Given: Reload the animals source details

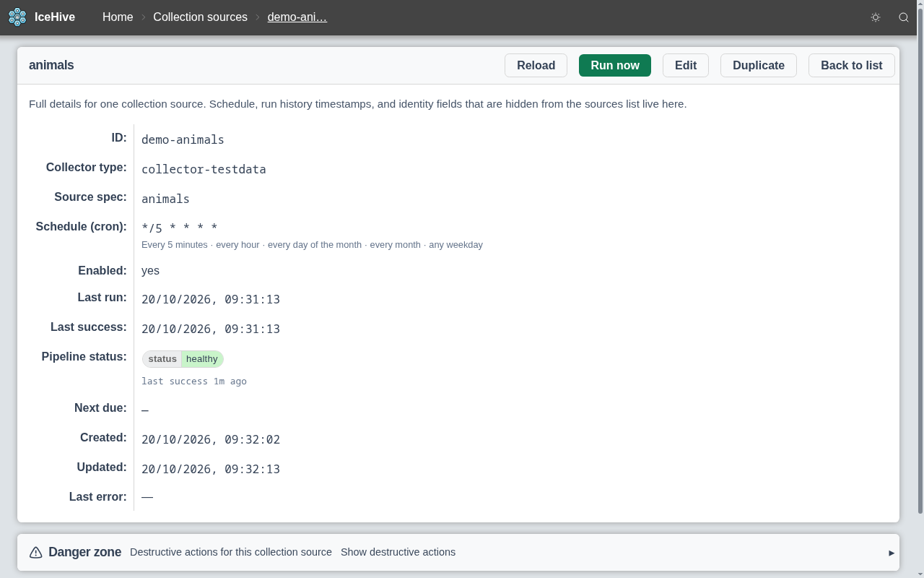Looking at the screenshot, I should coord(536,65).
